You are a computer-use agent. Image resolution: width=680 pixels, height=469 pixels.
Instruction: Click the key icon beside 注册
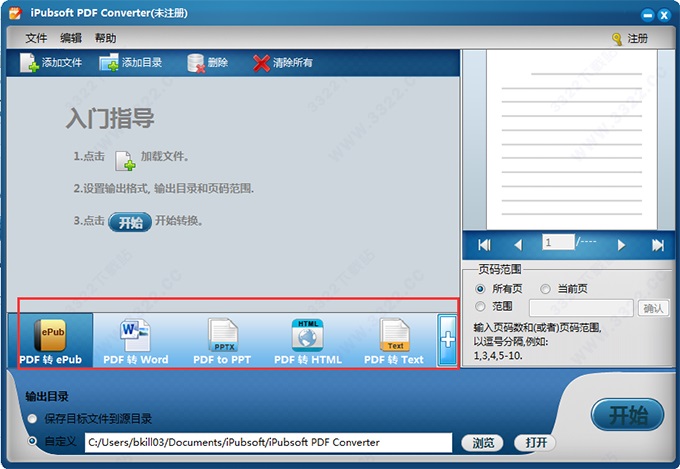coord(617,39)
